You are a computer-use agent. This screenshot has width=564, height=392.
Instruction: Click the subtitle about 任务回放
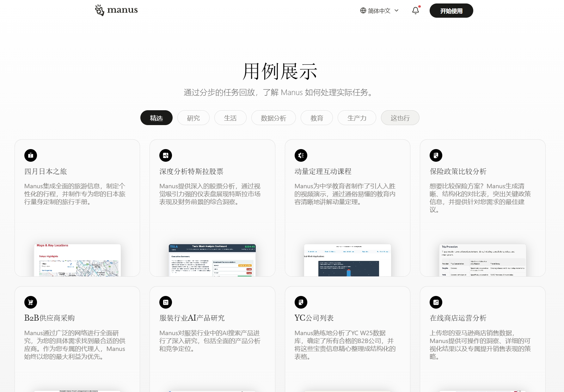point(279,93)
